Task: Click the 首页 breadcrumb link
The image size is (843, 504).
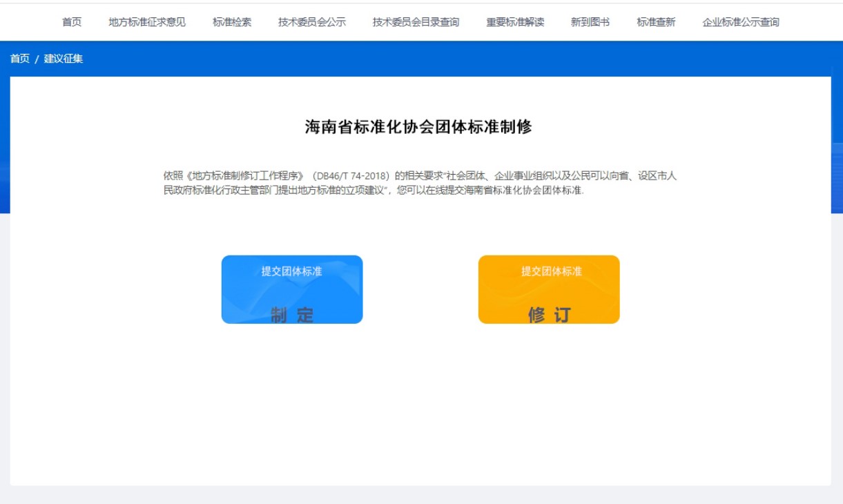Action: click(20, 59)
